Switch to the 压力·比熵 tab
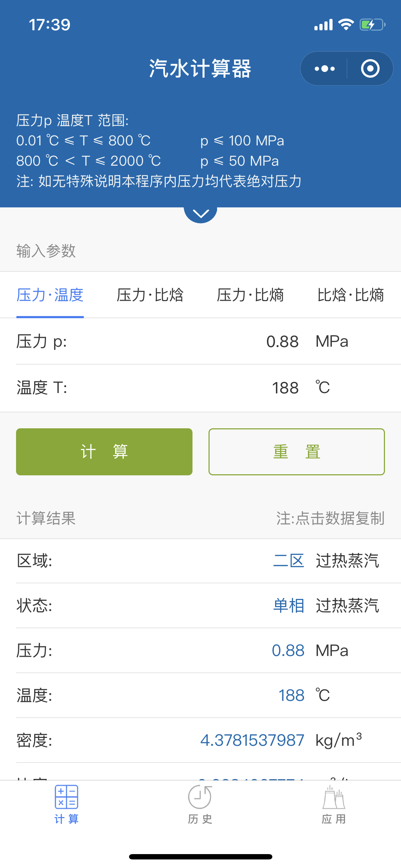Screen dimensions: 401x868 [x=250, y=295]
